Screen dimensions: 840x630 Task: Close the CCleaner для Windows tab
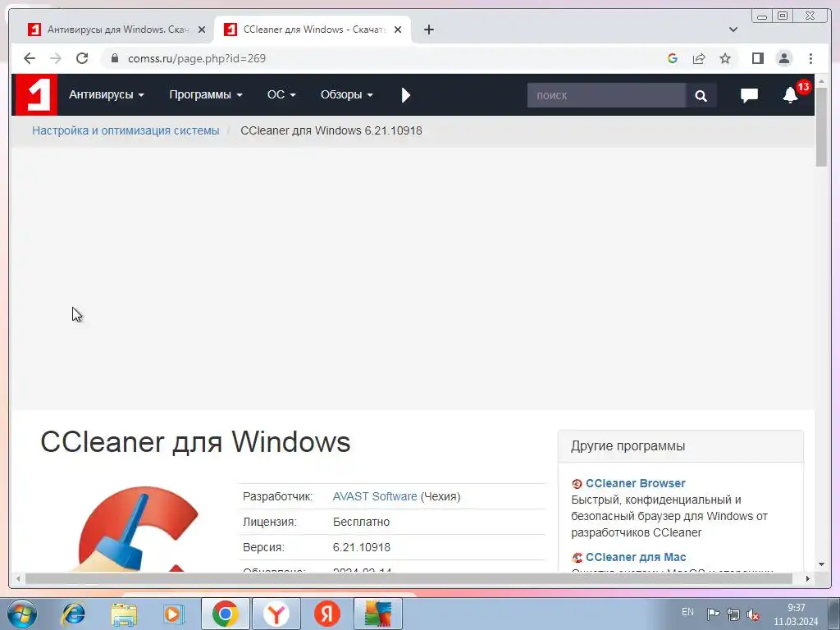(398, 30)
